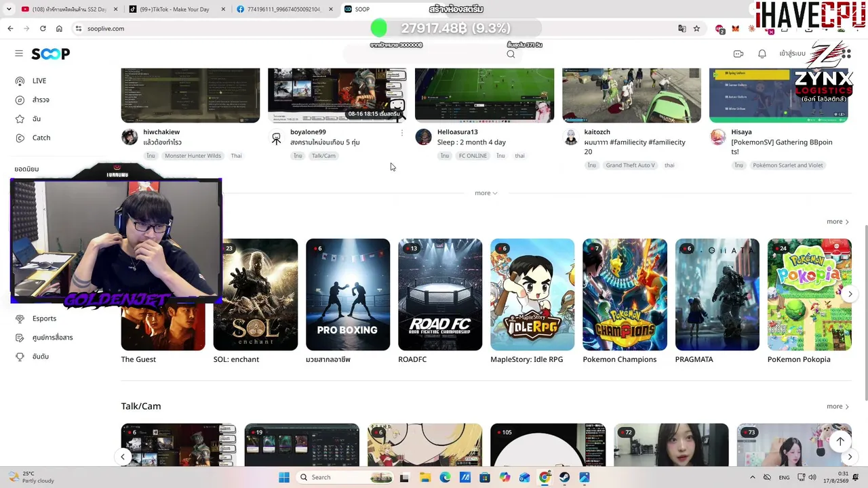Open the Helloasura13 channel name

tap(457, 132)
